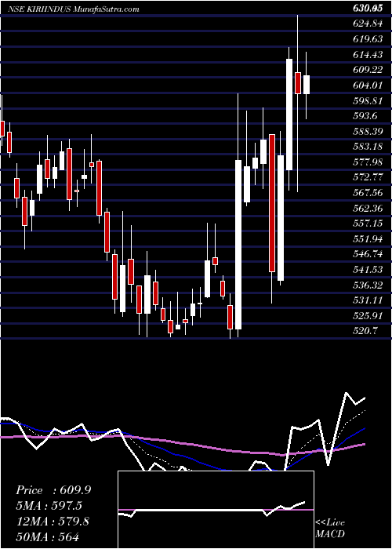Image resolution: width=392 pixels, height=549 pixels.
Task: Select the 520.7 price axis label
Action: coord(365,331)
